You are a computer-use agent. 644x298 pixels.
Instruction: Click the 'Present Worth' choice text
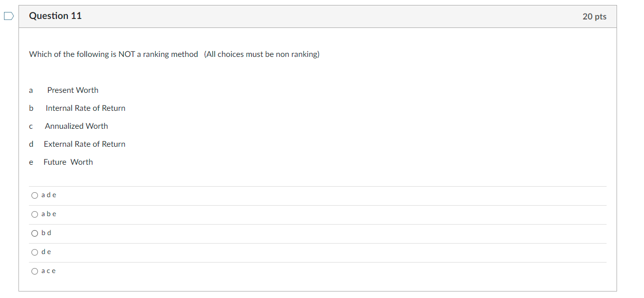click(73, 90)
